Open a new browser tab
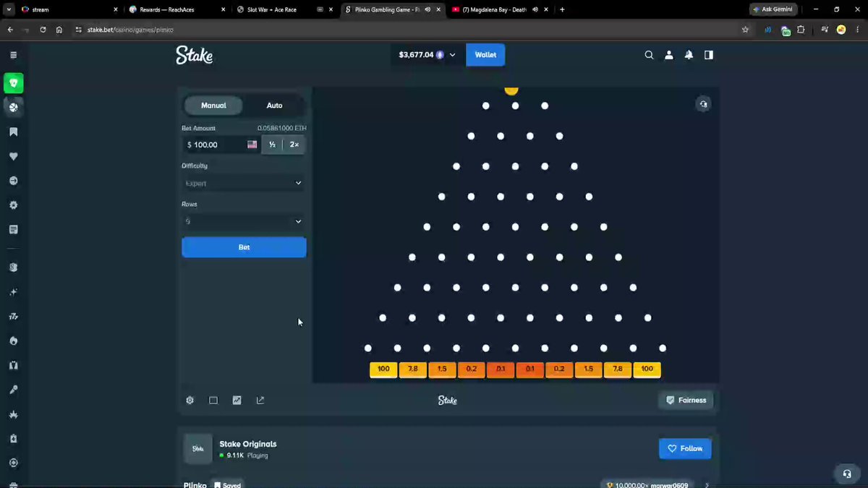The width and height of the screenshot is (868, 488). coord(562,9)
